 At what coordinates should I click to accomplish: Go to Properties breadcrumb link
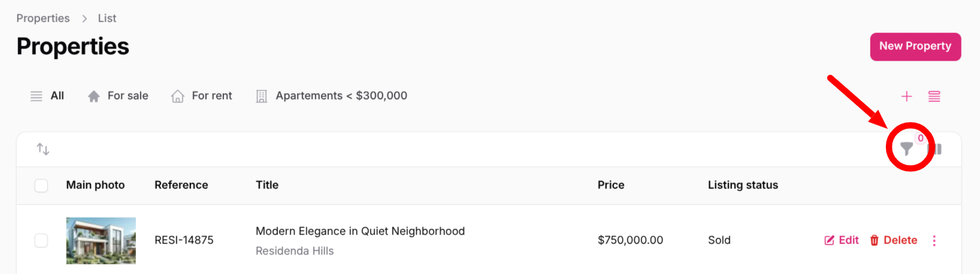[x=43, y=19]
